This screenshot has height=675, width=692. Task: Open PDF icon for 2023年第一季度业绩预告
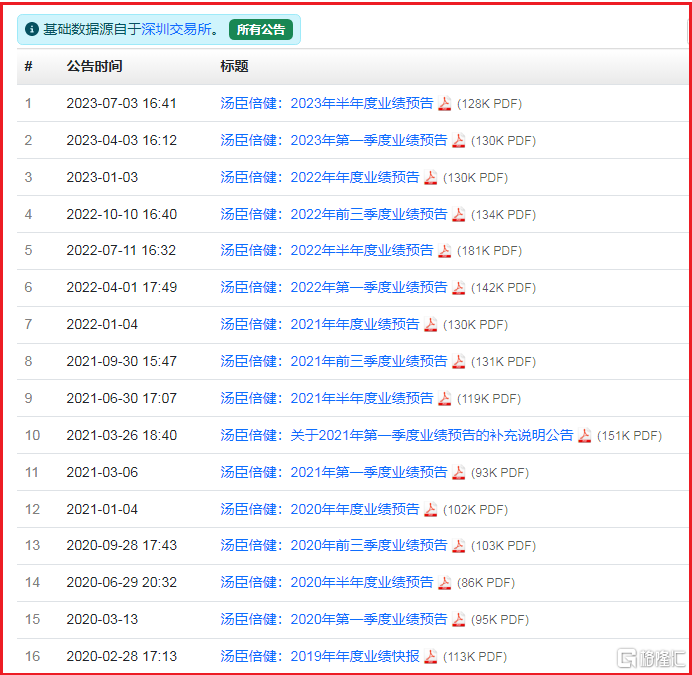[x=459, y=141]
